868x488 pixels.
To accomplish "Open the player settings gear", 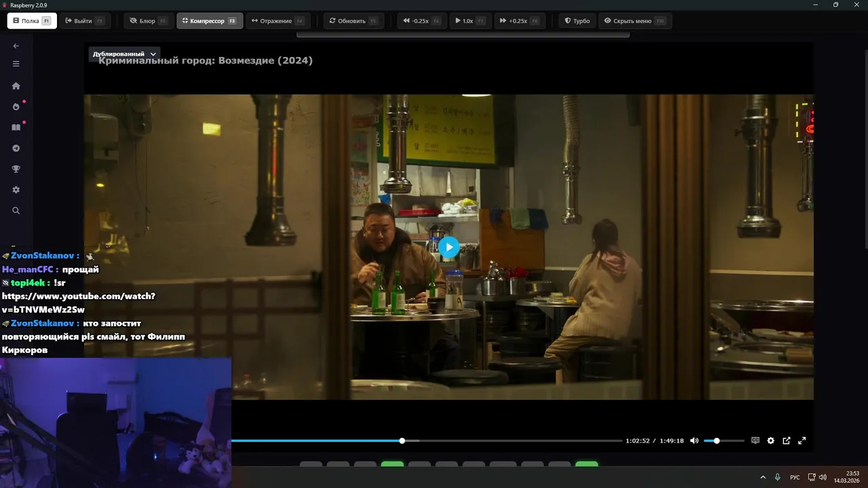I will coord(771,441).
